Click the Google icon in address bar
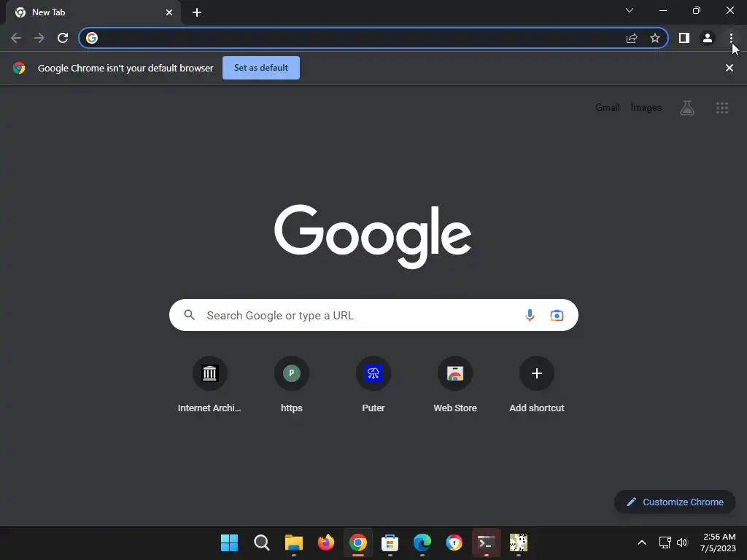The image size is (747, 560). 92,38
